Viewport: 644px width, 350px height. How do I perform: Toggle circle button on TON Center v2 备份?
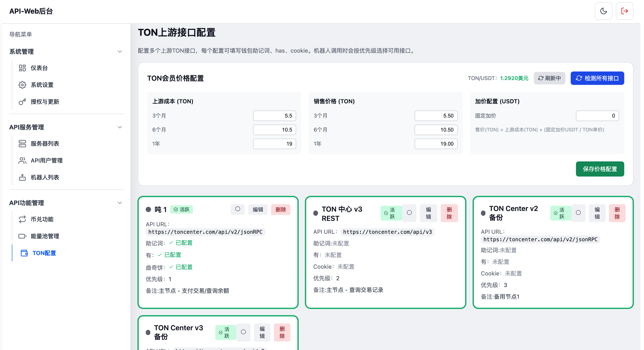578,213
